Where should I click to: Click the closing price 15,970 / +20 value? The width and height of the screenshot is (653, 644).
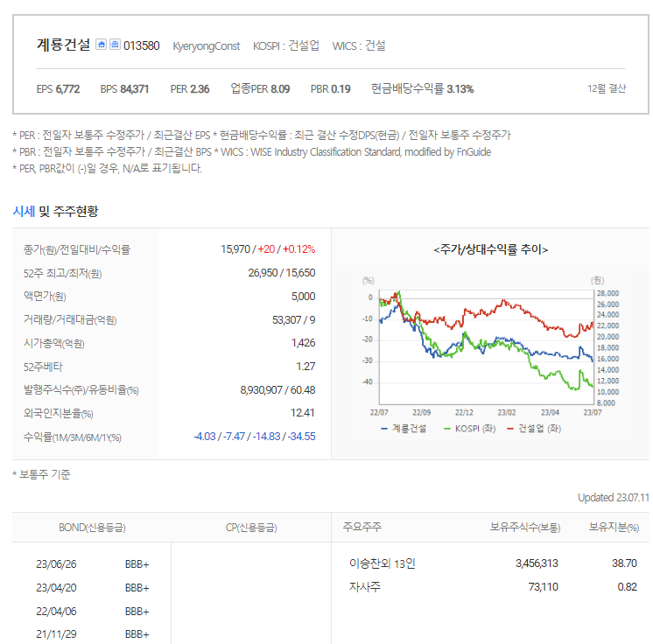tap(268, 249)
